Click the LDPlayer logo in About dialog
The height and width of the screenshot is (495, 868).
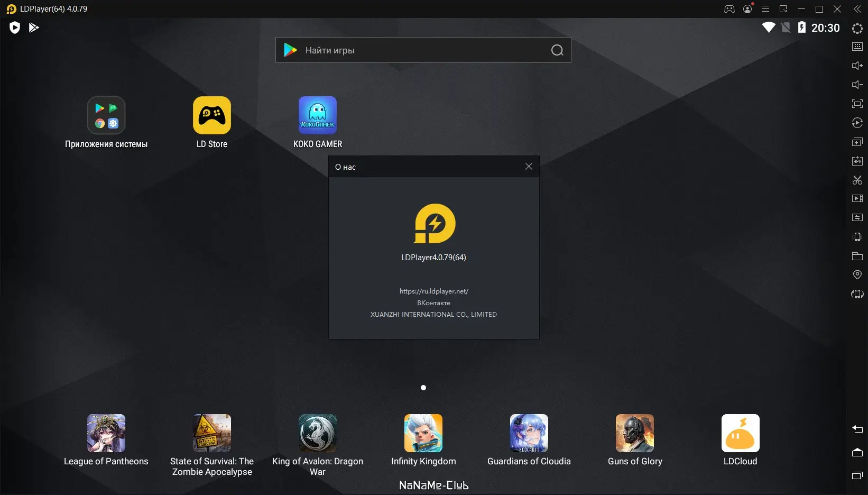pos(435,224)
